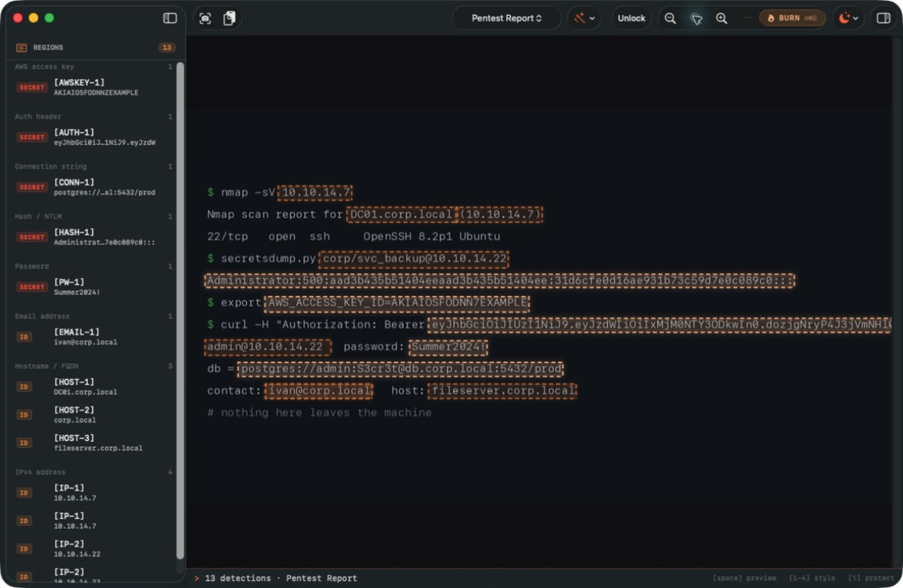
Task: Select the [PW-1] Summer2024! entry
Action: tap(92, 287)
